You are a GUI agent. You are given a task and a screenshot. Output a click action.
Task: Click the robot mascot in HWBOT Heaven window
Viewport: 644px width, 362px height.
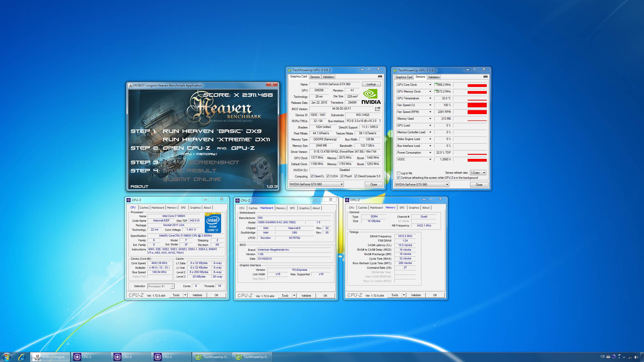(260, 171)
